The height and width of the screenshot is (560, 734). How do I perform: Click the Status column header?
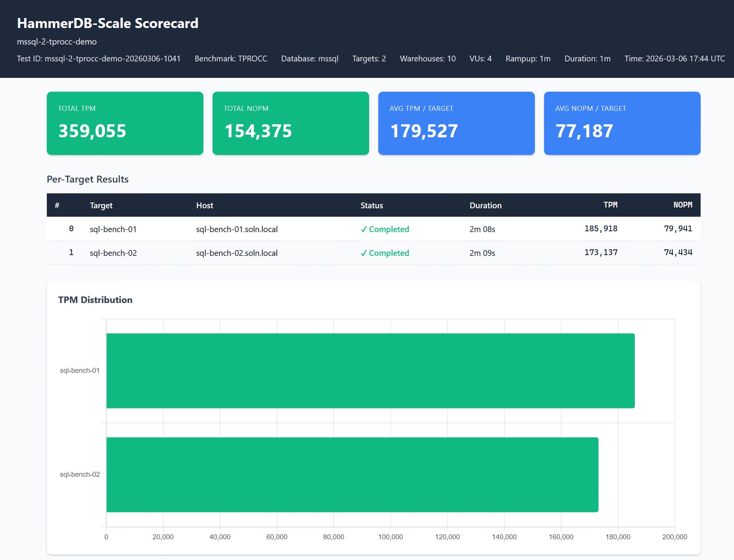[x=371, y=206]
